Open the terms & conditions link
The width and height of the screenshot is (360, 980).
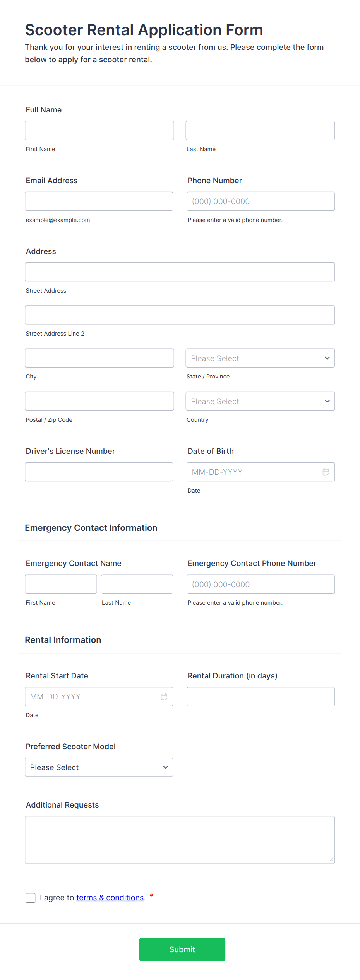click(x=110, y=898)
